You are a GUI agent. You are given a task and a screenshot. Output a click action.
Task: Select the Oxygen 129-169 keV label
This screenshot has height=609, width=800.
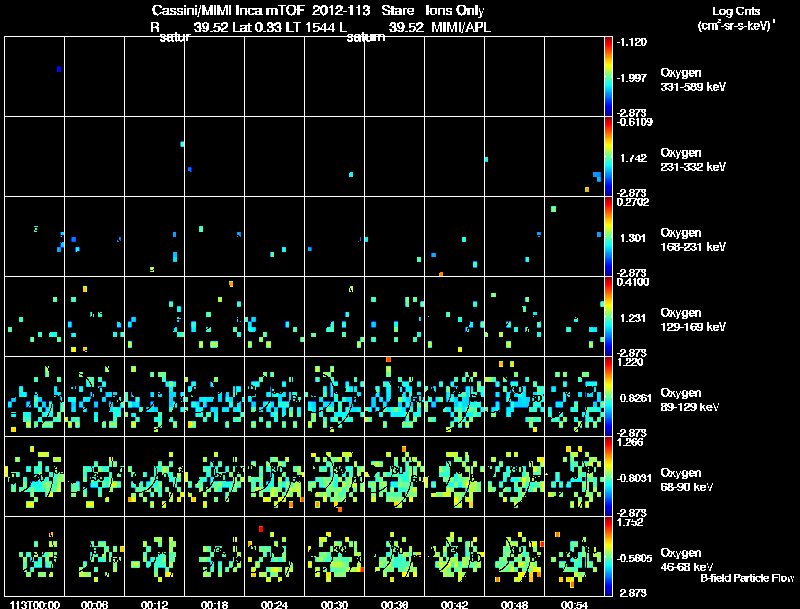click(x=693, y=320)
